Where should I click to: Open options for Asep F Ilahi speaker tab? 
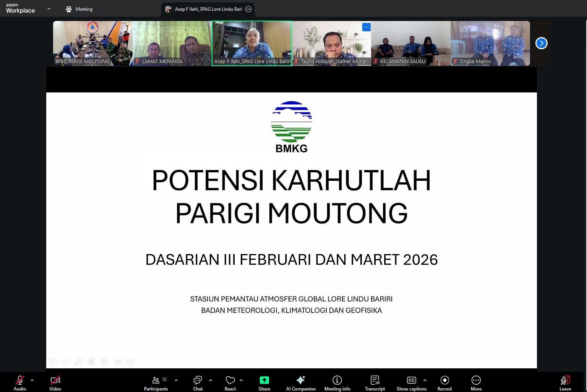tap(248, 9)
